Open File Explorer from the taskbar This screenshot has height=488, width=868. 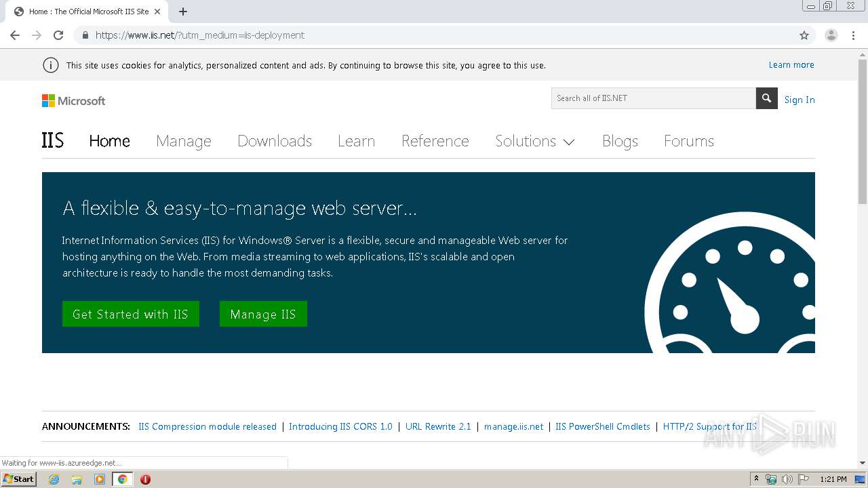coord(77,479)
